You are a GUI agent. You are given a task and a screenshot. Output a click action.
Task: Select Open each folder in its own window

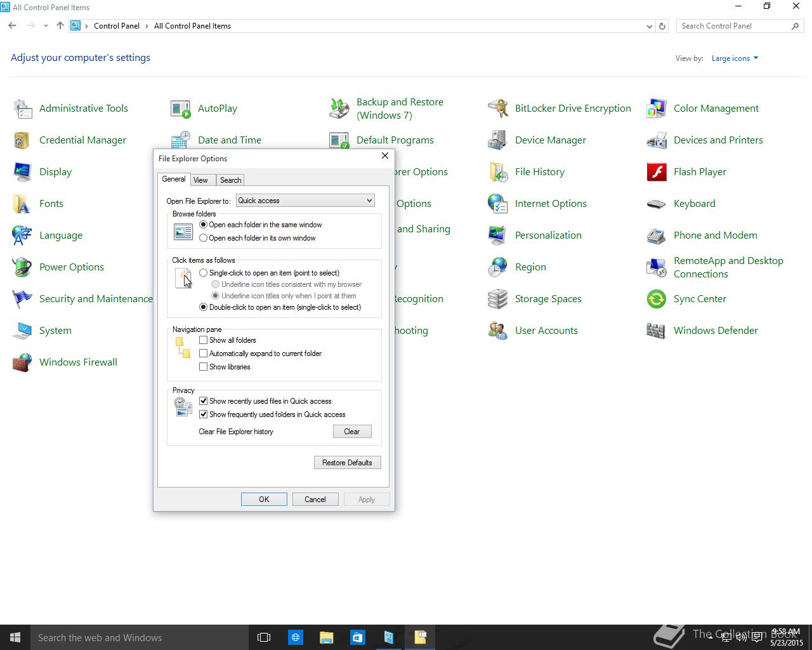(203, 238)
